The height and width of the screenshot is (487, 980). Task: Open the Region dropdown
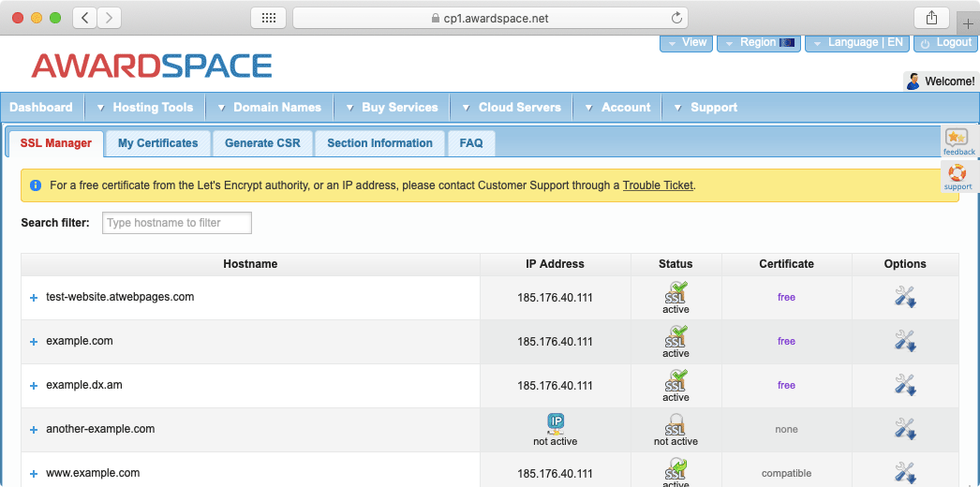click(758, 43)
